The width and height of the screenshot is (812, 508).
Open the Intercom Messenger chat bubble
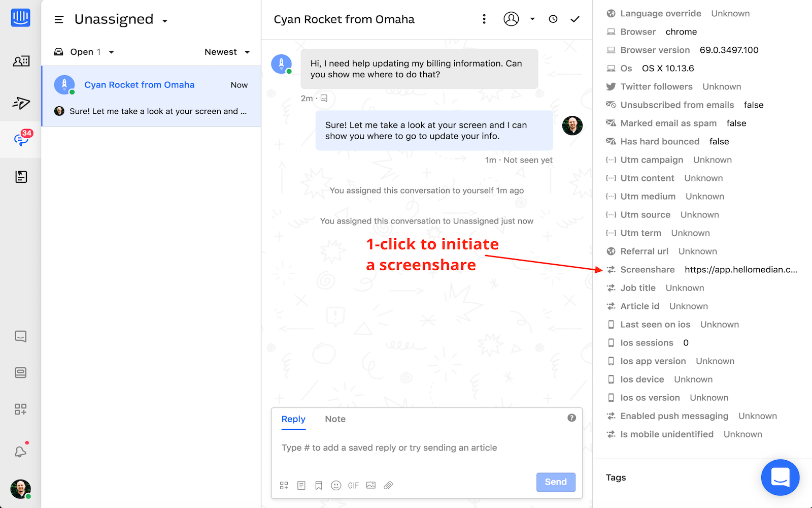[x=780, y=478]
